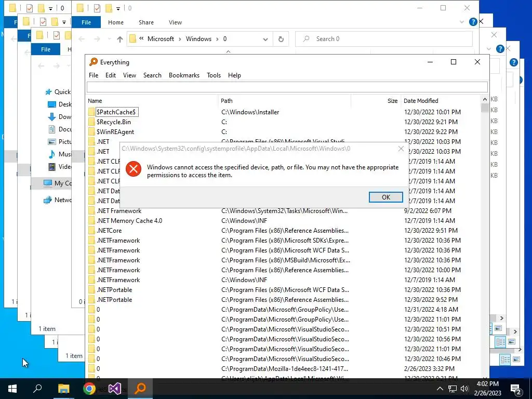Open the View menu in Everything
This screenshot has height=399, width=532.
click(x=129, y=75)
